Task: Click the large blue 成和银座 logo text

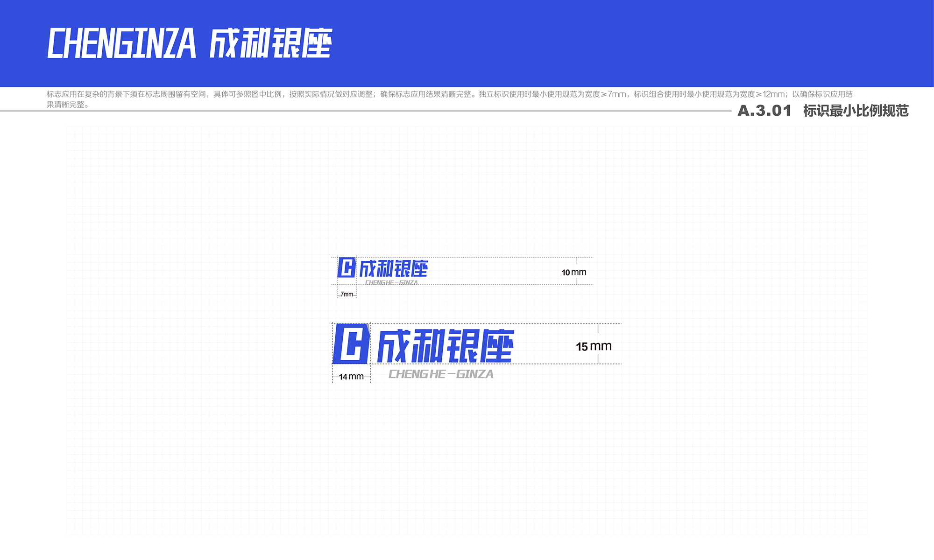Action: tap(446, 346)
